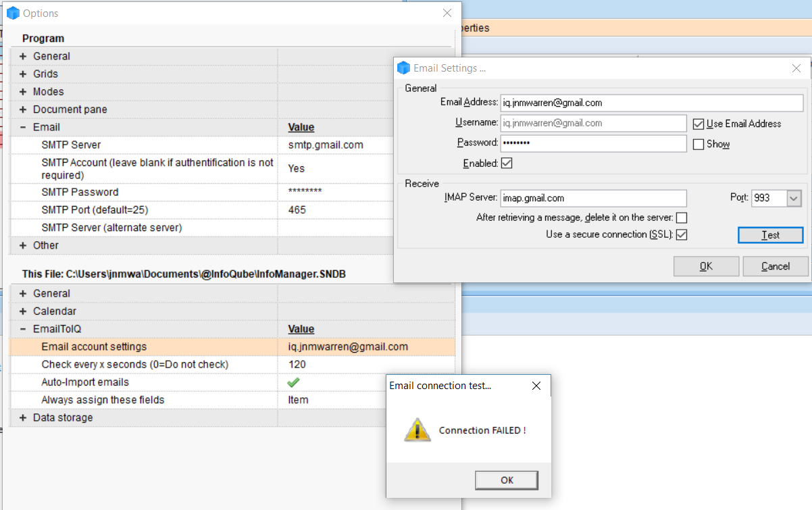Close the Email Settings window
The width and height of the screenshot is (812, 510).
coord(796,68)
